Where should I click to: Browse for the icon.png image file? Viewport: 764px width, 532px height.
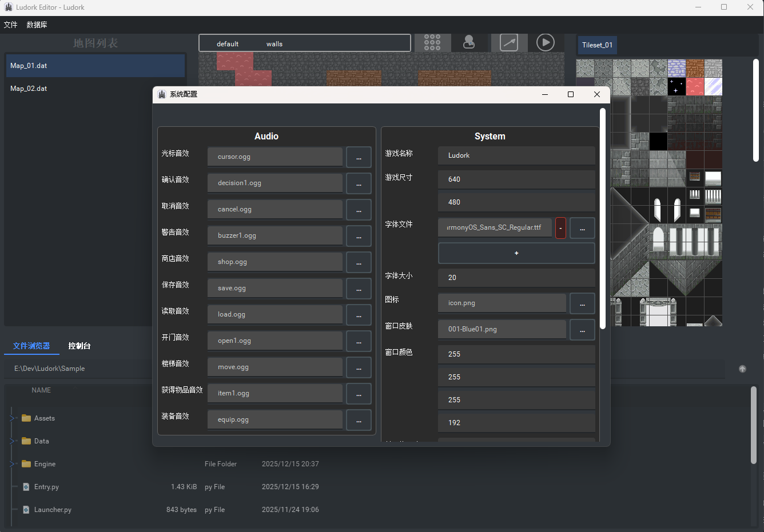pos(582,303)
